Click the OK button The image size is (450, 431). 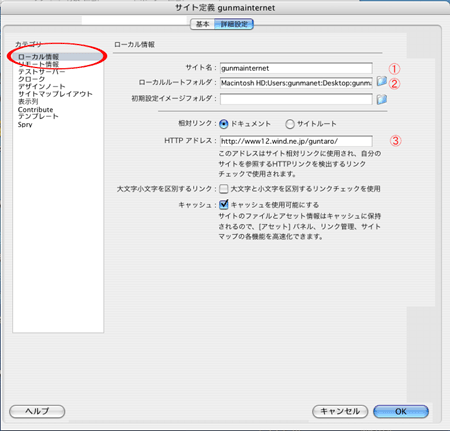[x=401, y=412]
